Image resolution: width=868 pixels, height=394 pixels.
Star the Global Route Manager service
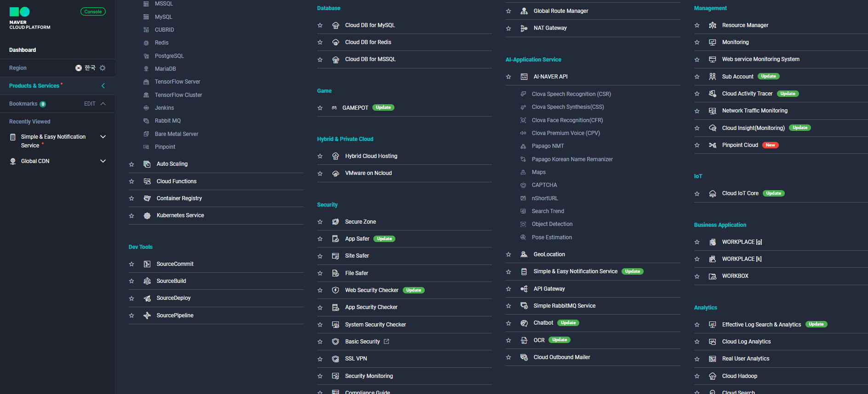tap(508, 11)
